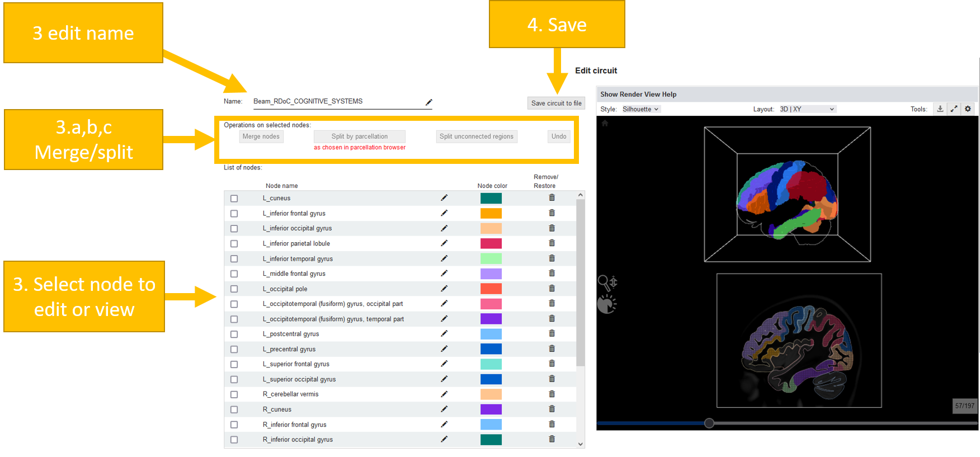980x457 pixels.
Task: Open the Style dropdown showing Silhouette
Action: coord(640,109)
